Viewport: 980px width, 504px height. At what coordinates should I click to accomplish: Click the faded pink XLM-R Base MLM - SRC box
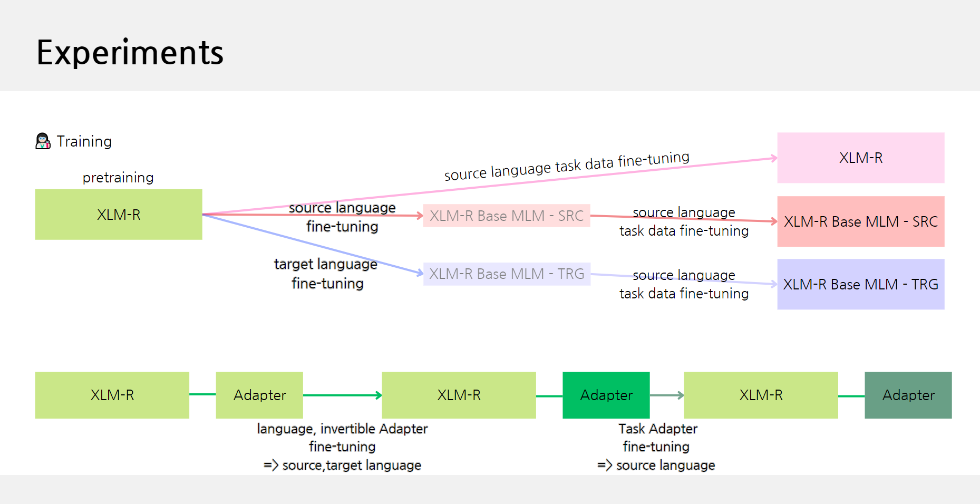point(507,216)
